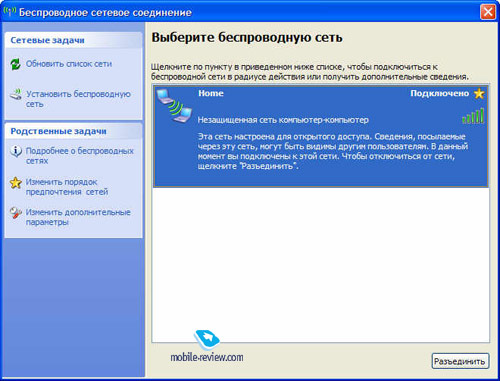The height and width of the screenshot is (381, 500).
Task: Open 'Изменить порядок предпочтения сетей' link
Action: pos(67,187)
